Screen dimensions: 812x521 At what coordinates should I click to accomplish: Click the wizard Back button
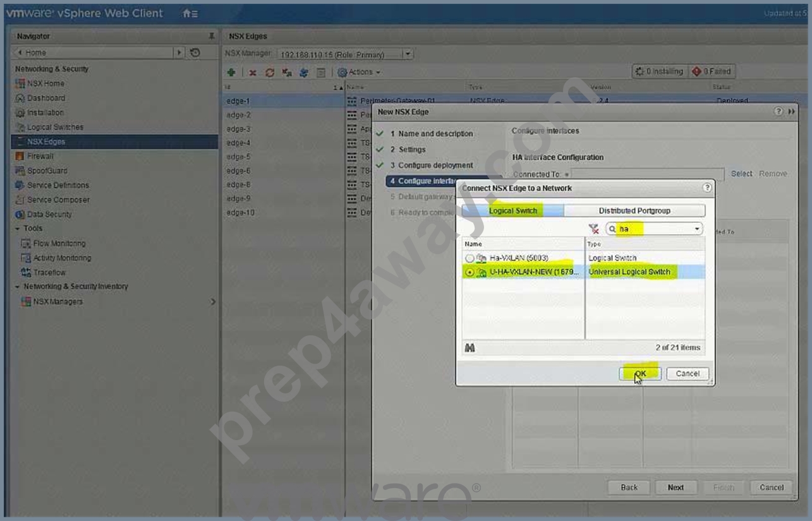tap(629, 488)
